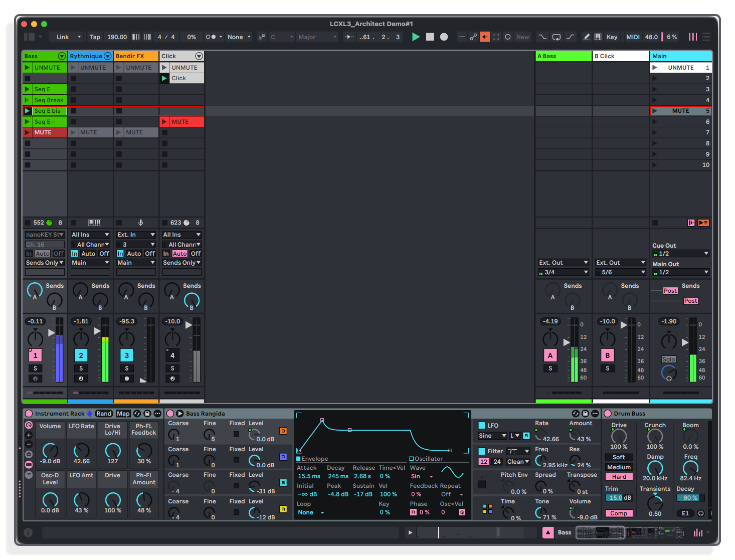735x560 pixels.
Task: Select the MUTE scene number 5 in Main
Action: click(681, 111)
